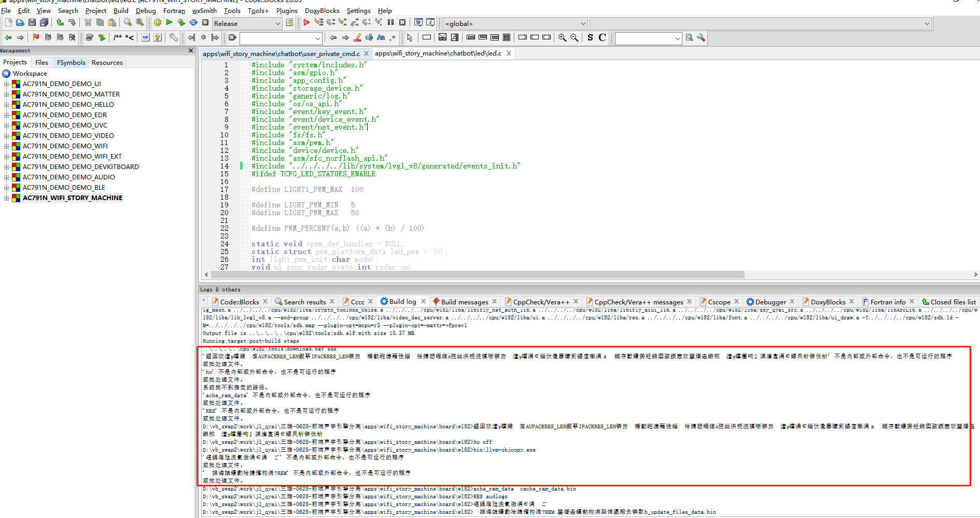Click the red highlight marker icon

pyautogui.click(x=357, y=37)
